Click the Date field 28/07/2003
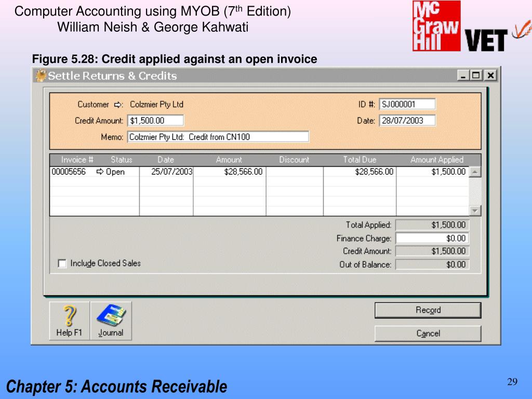The width and height of the screenshot is (532, 399). (407, 121)
